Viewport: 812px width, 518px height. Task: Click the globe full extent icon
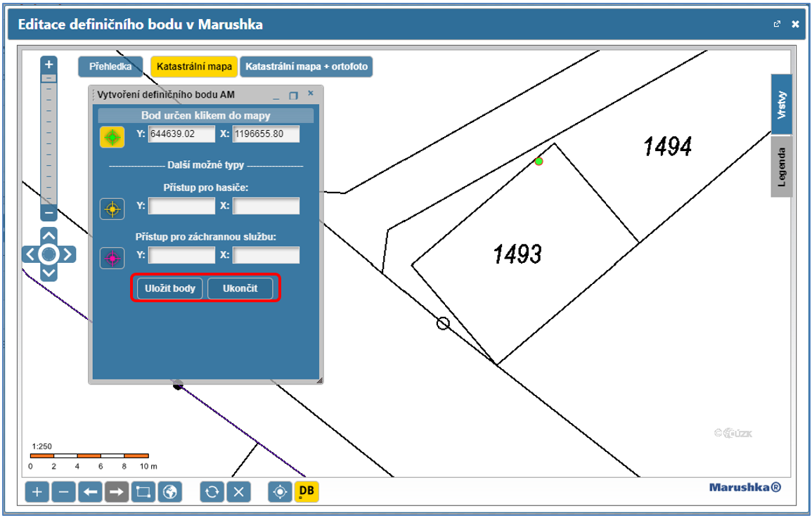(x=169, y=492)
